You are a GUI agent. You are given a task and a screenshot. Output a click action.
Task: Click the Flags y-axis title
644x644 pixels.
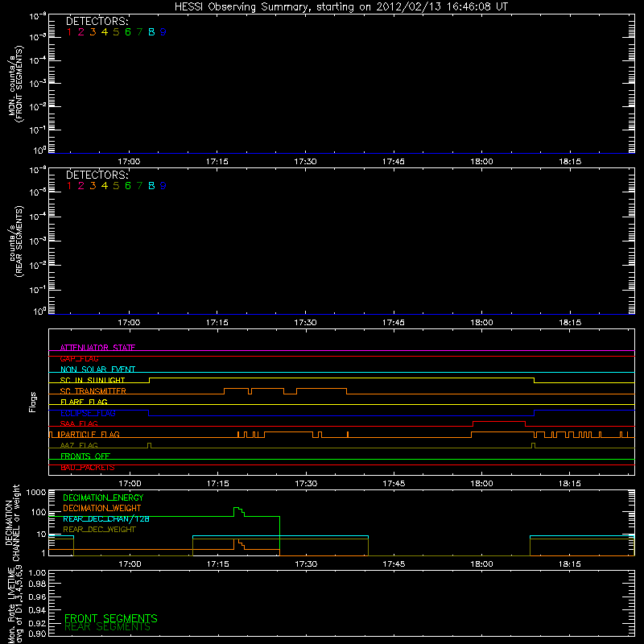tap(33, 402)
